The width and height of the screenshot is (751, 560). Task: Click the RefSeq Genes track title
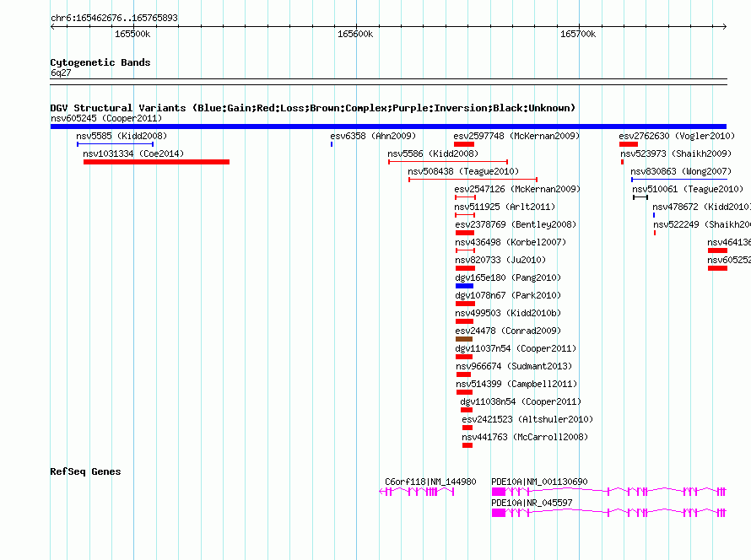[x=85, y=472]
